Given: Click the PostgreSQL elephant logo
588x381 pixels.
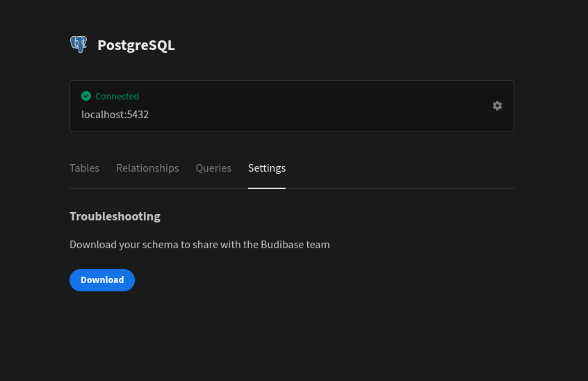Looking at the screenshot, I should pos(79,45).
